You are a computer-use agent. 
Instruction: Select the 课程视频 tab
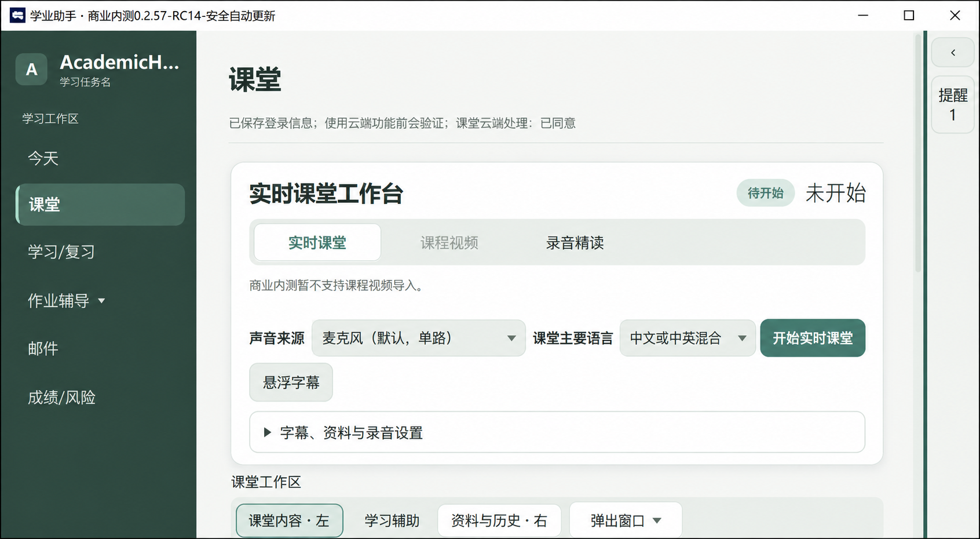(x=449, y=242)
